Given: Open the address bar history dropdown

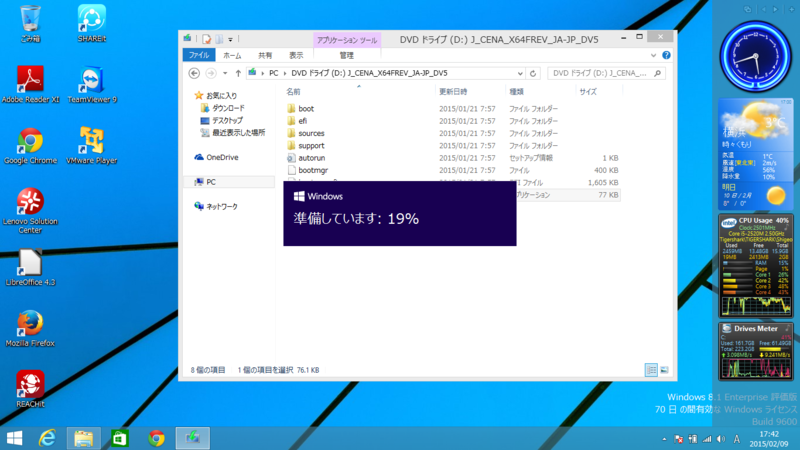Looking at the screenshot, I should point(519,73).
